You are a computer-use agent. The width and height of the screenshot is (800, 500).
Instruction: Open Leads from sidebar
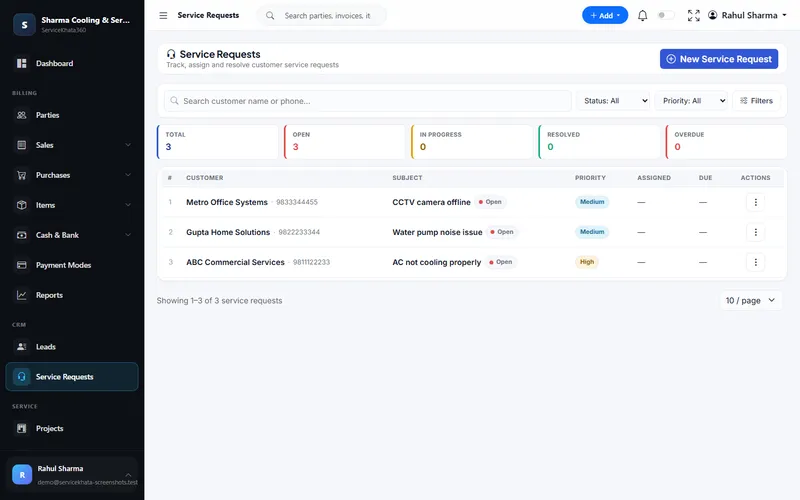(72, 347)
